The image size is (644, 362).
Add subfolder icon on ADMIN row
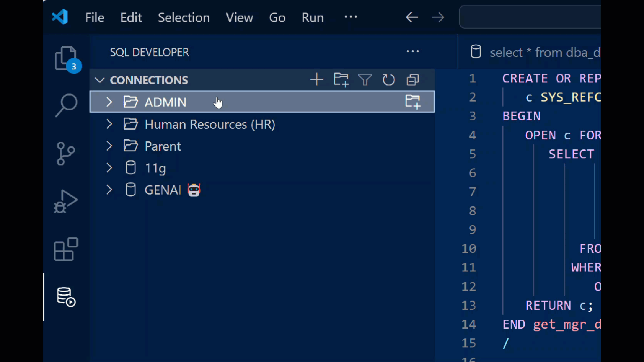[413, 102]
